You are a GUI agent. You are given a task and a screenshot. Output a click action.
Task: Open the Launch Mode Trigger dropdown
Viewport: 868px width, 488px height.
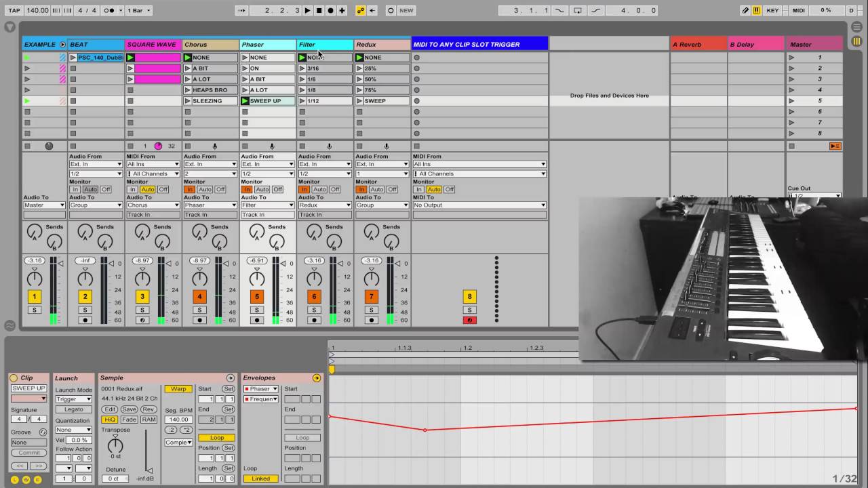point(74,399)
